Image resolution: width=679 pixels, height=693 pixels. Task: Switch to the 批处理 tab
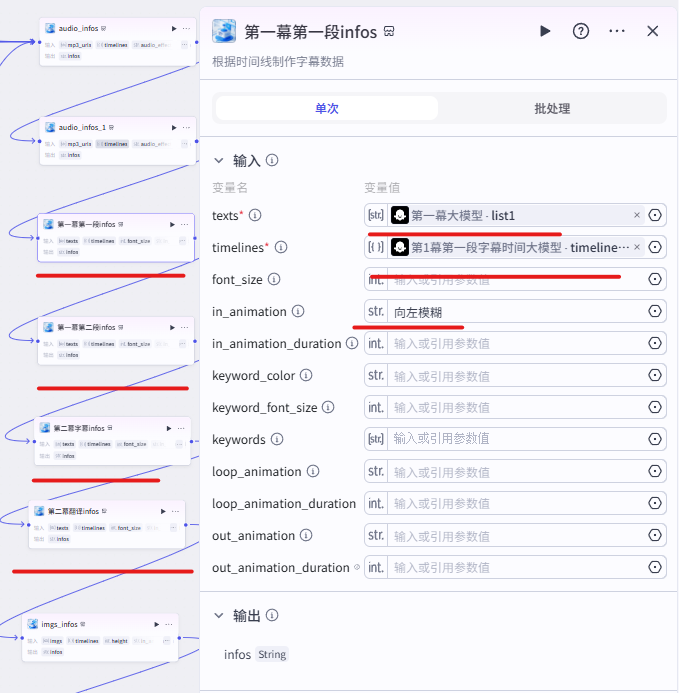552,108
